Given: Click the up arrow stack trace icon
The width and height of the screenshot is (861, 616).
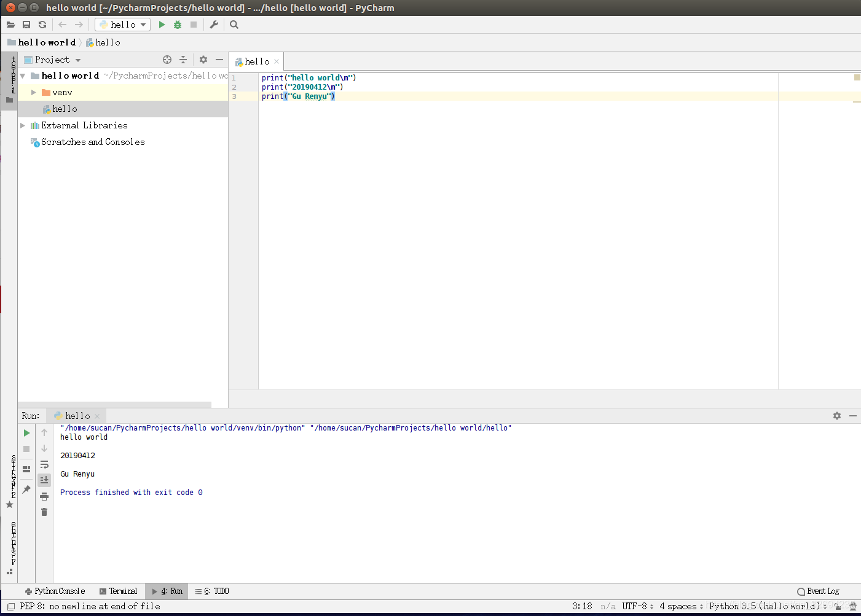Looking at the screenshot, I should [x=44, y=433].
